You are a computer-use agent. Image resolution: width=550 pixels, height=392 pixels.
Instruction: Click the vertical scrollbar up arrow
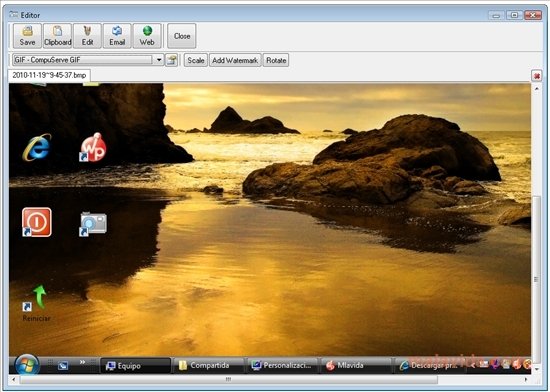point(536,89)
